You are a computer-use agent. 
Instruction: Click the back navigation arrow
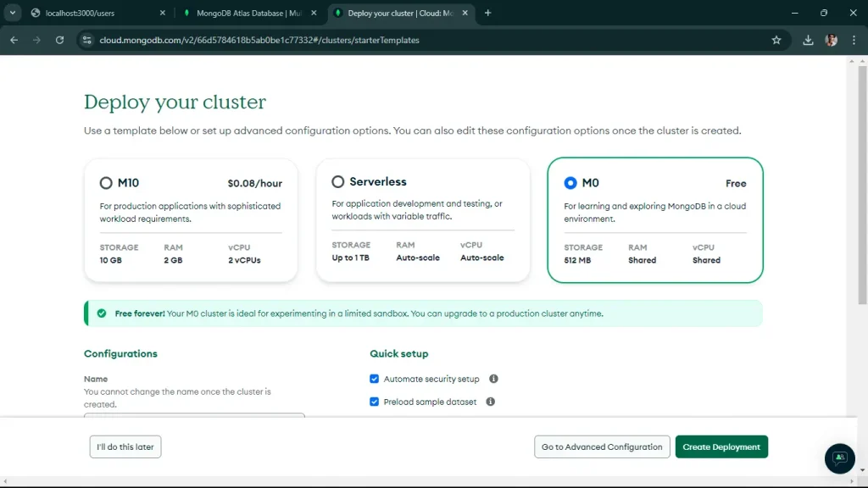point(14,39)
